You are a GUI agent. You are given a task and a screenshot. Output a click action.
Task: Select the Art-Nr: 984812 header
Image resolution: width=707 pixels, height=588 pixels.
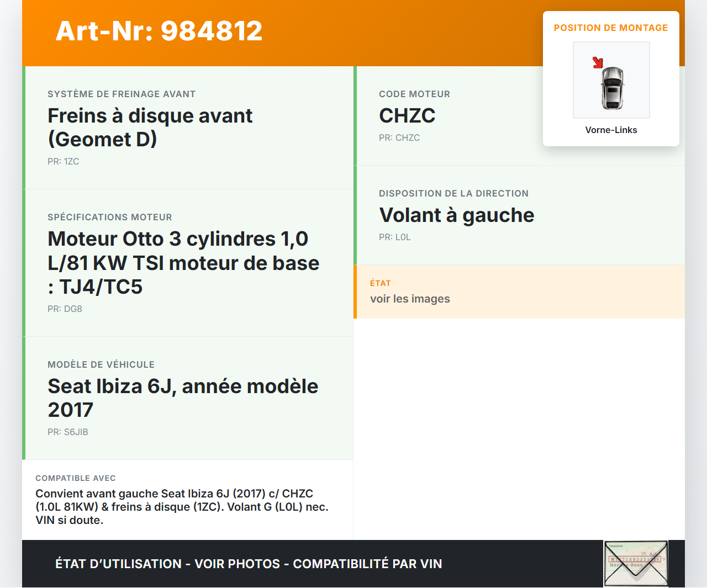click(x=159, y=30)
